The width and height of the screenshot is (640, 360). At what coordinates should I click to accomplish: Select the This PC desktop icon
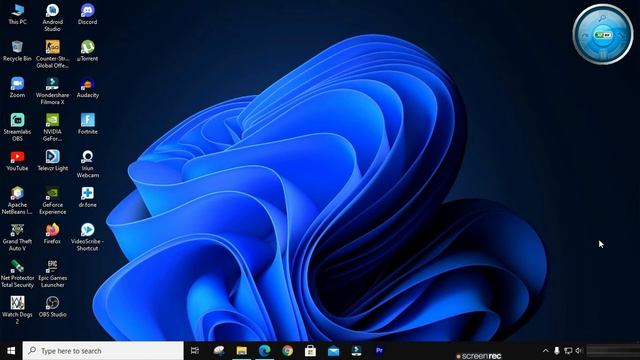(17, 14)
